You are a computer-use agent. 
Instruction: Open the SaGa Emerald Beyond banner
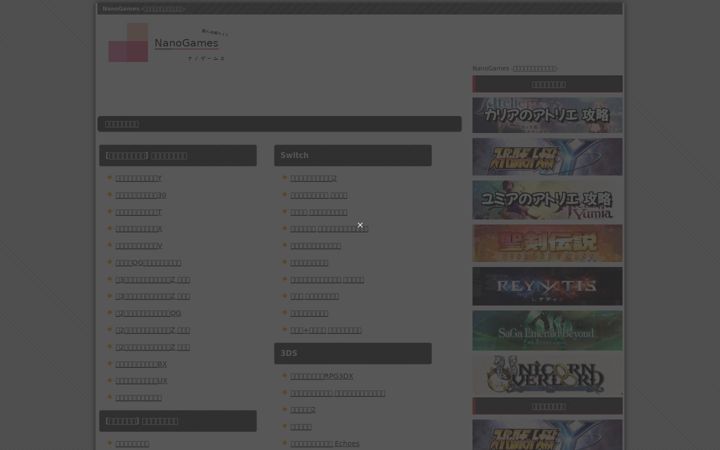pyautogui.click(x=547, y=331)
